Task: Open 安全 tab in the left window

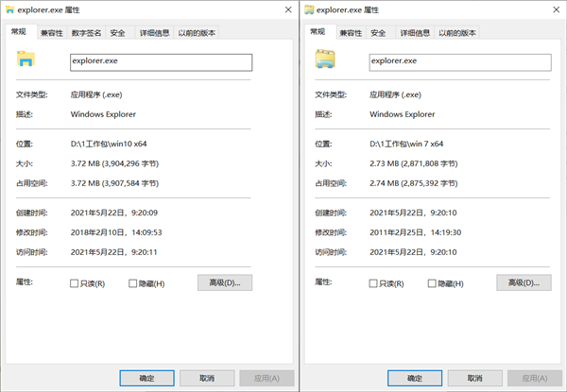Action: [120, 33]
